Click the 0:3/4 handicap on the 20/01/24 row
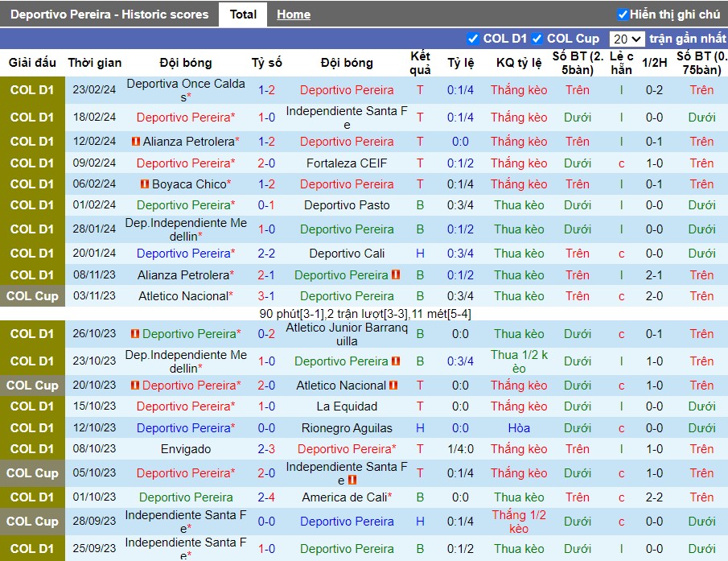728x561 pixels. coord(461,253)
